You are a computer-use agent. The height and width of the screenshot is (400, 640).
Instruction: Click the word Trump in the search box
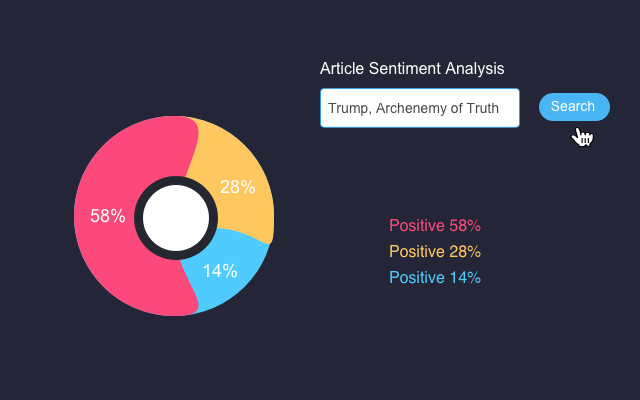346,108
